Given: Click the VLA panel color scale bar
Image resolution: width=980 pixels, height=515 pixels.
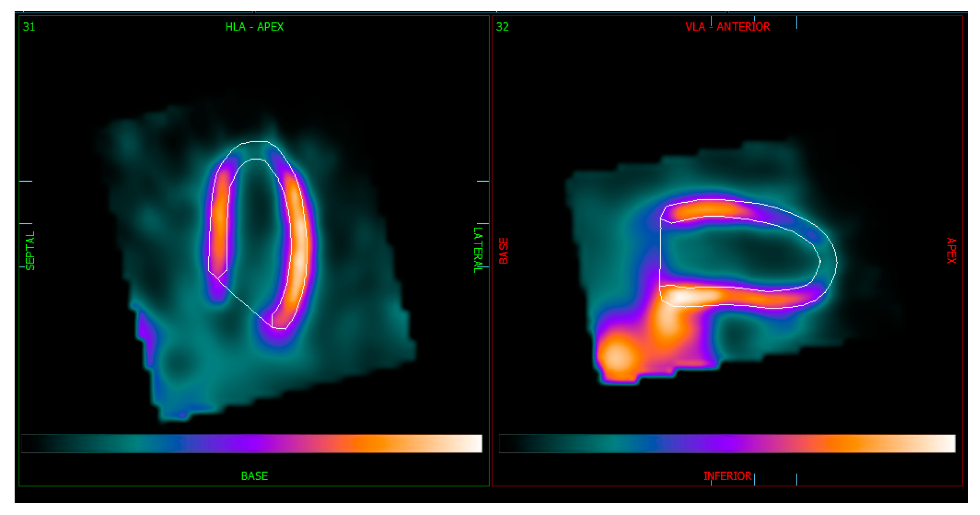Looking at the screenshot, I should [x=727, y=443].
